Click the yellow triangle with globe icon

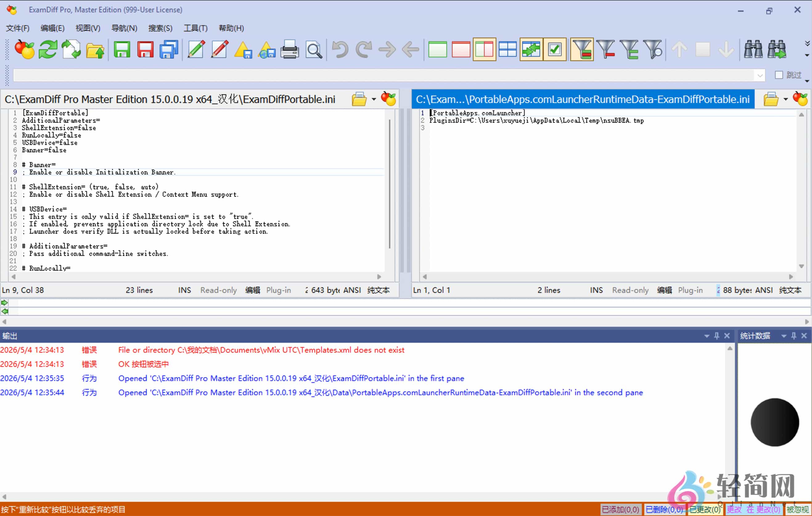(267, 50)
